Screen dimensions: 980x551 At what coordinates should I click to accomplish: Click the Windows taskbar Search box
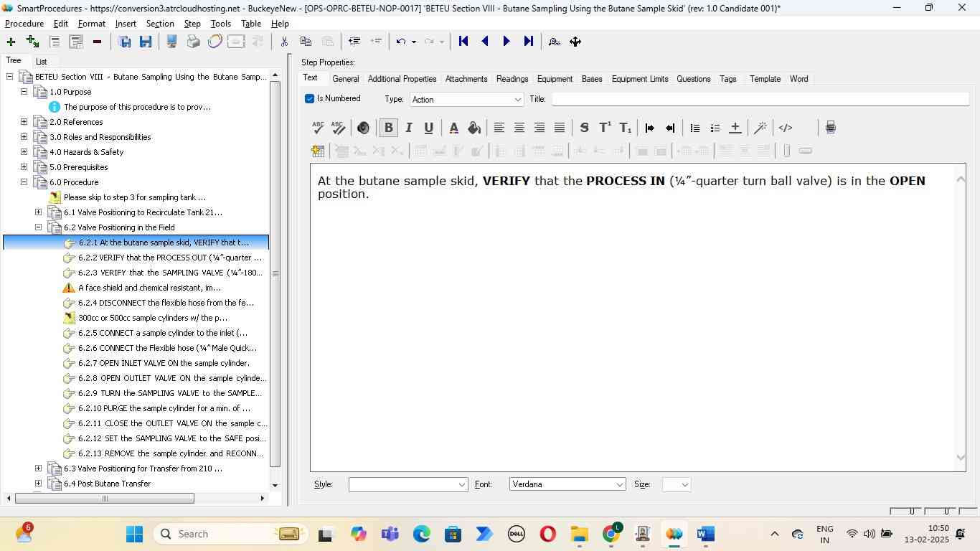[x=230, y=534]
